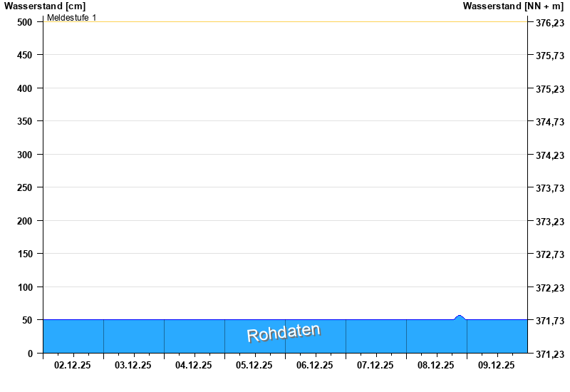Click the small water level peak on 08.12.25

point(460,317)
